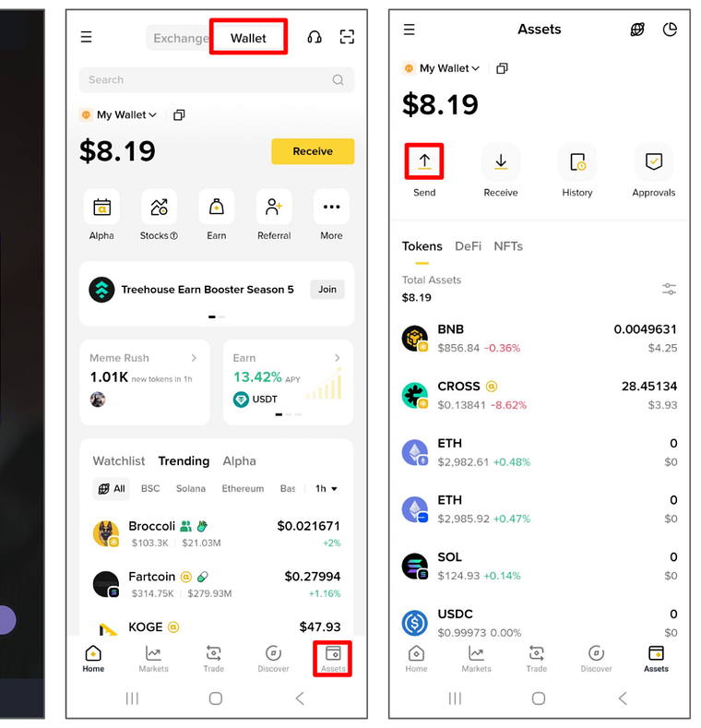Open the Referral icon
This screenshot has width=701, height=728.
274,207
